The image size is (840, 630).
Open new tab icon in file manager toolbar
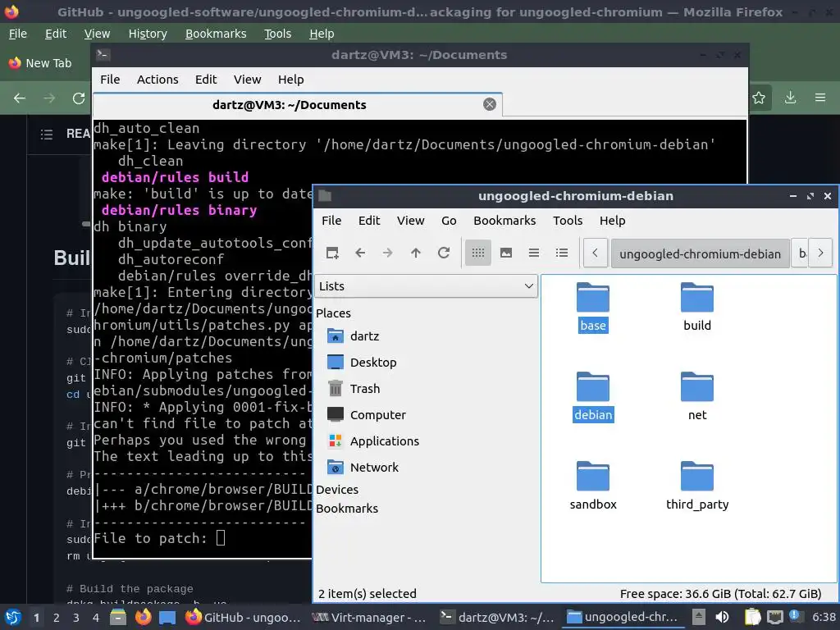click(x=332, y=253)
